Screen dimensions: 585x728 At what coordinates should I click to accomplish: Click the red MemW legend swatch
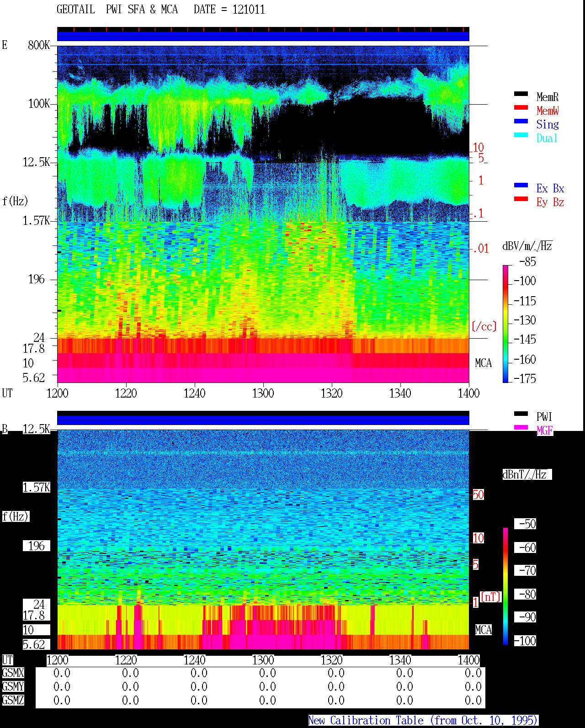point(521,107)
